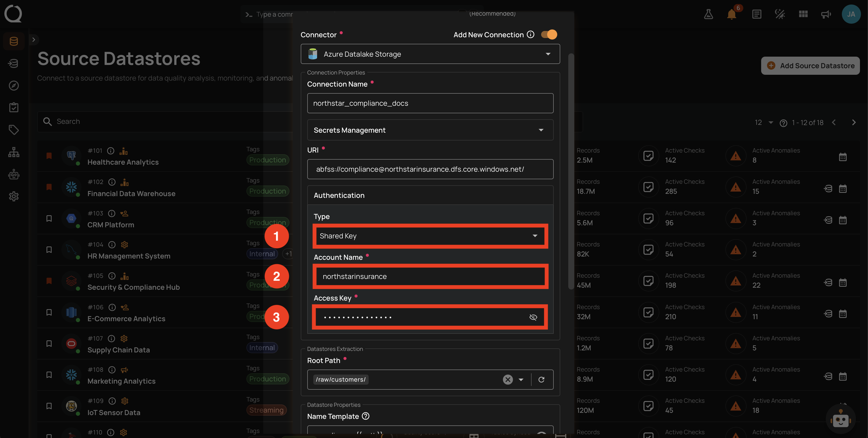Refresh the Root Path list

click(x=541, y=380)
